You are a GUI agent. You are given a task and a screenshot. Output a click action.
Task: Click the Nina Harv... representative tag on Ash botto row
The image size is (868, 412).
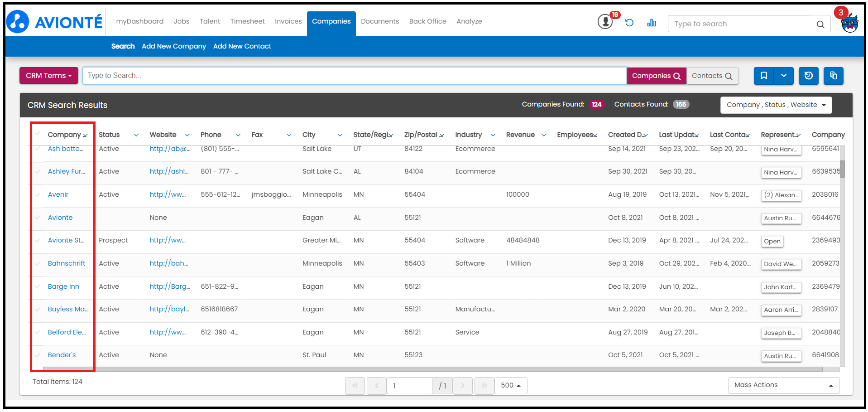click(x=781, y=149)
